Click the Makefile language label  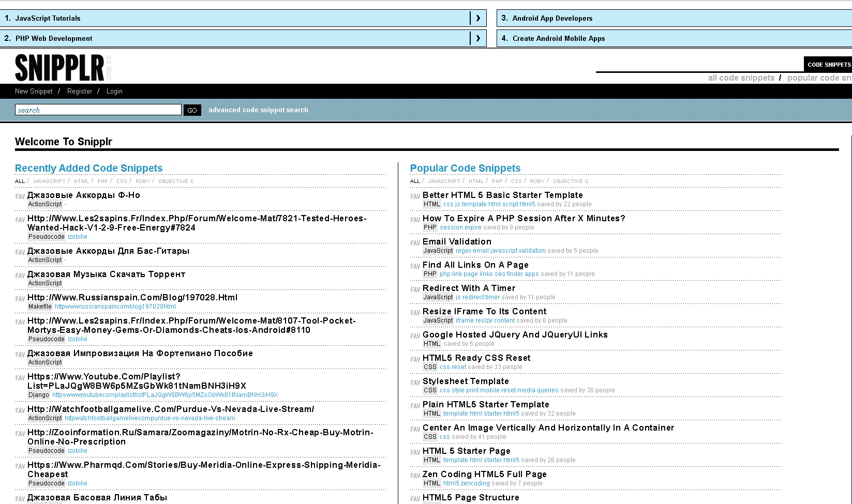pyautogui.click(x=40, y=307)
